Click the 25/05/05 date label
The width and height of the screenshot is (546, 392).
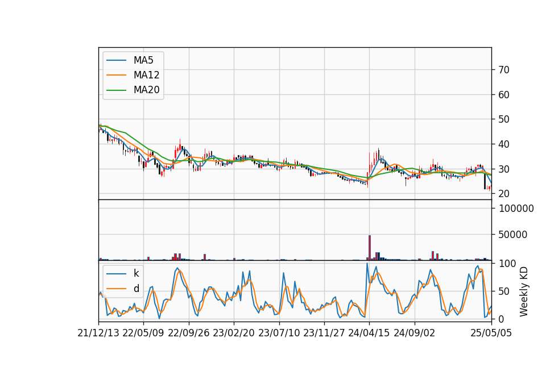coord(491,333)
